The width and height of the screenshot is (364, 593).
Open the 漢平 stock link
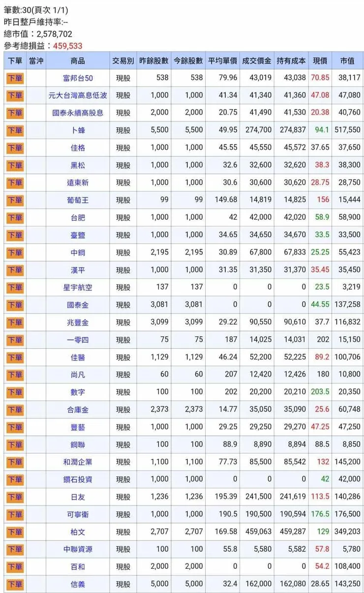click(x=78, y=270)
